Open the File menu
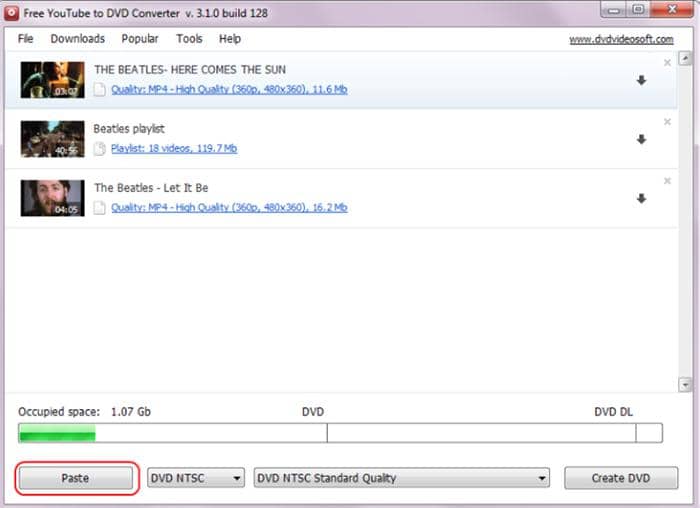 point(25,39)
